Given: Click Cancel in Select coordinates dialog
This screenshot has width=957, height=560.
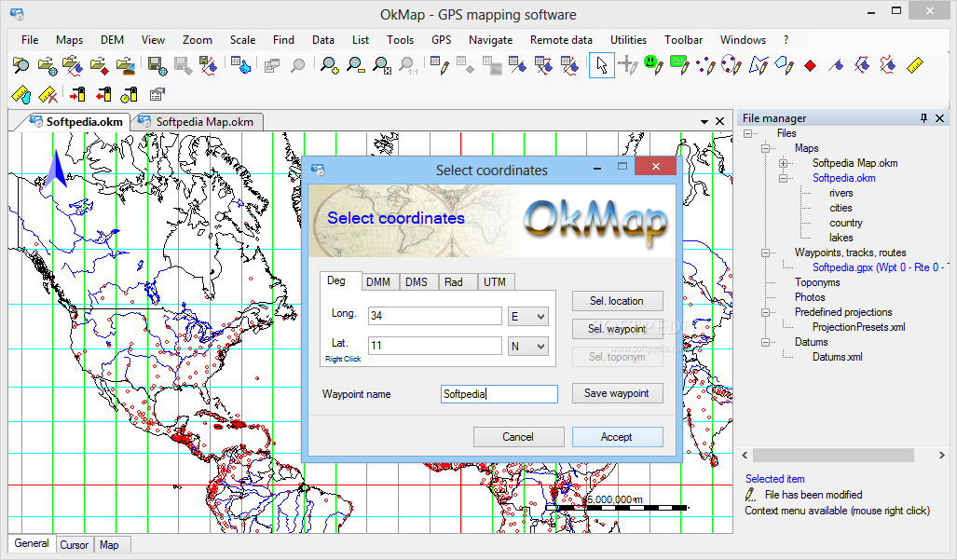Looking at the screenshot, I should [518, 437].
